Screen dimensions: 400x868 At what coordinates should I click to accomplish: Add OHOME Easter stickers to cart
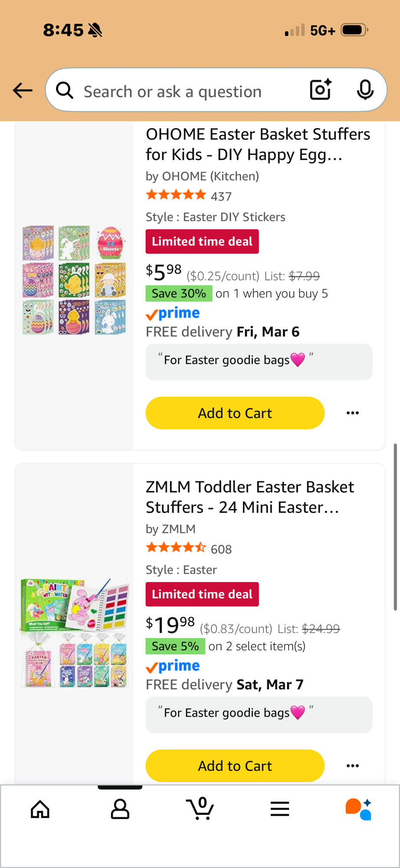pos(235,413)
